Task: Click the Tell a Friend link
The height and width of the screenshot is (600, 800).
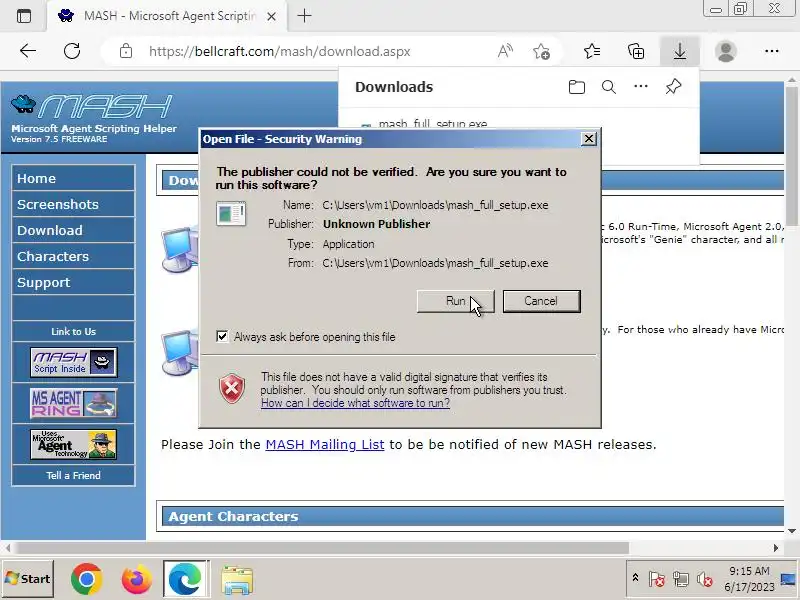Action: coord(73,476)
